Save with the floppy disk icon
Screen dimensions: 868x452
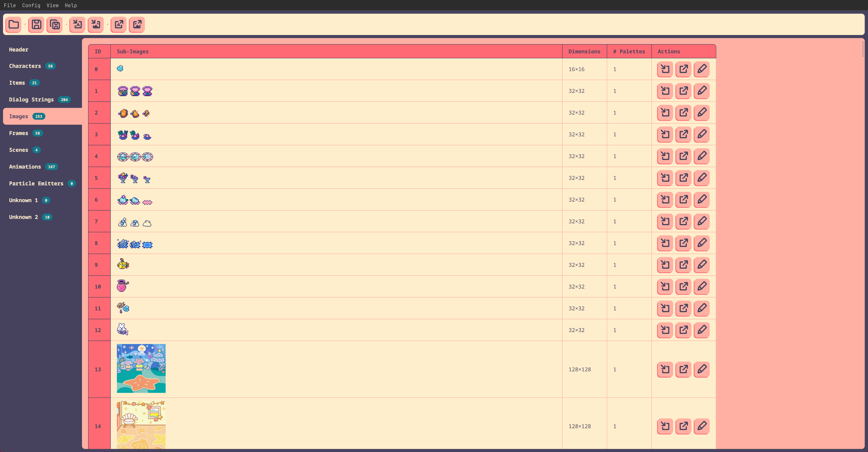[x=36, y=24]
